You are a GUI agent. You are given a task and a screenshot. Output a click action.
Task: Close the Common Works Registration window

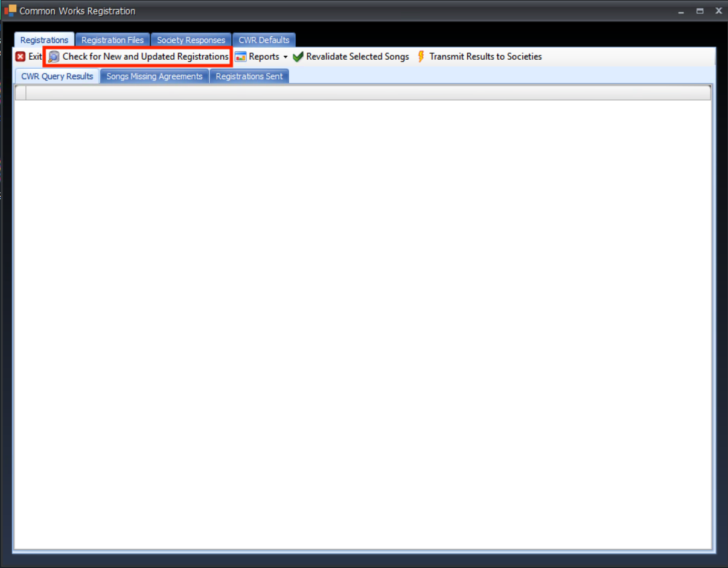click(x=718, y=11)
